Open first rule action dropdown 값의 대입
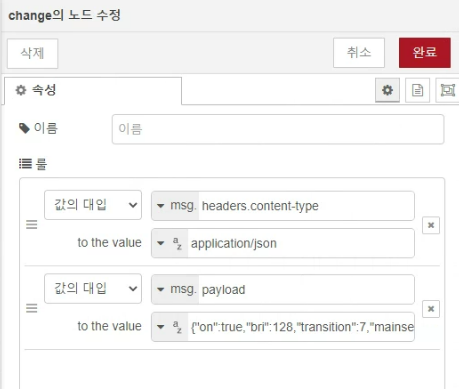459x389 pixels. [x=93, y=205]
